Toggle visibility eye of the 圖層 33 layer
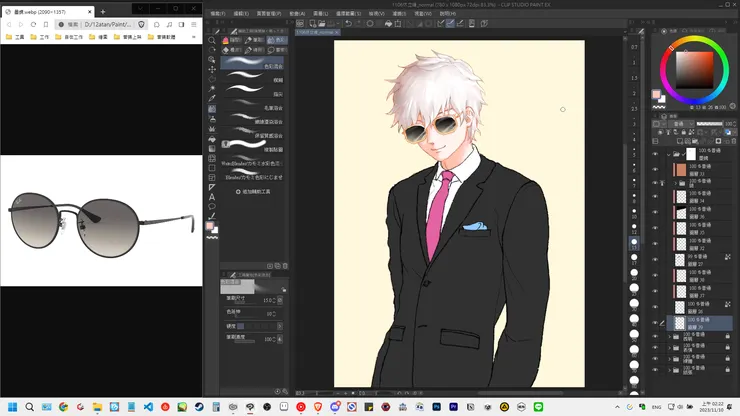 (655, 170)
